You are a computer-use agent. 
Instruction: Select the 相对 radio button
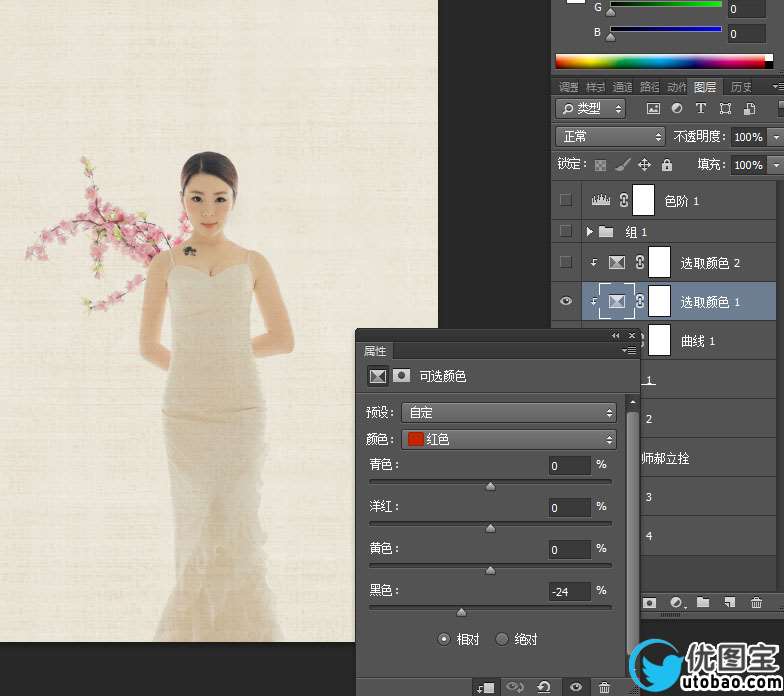point(444,639)
